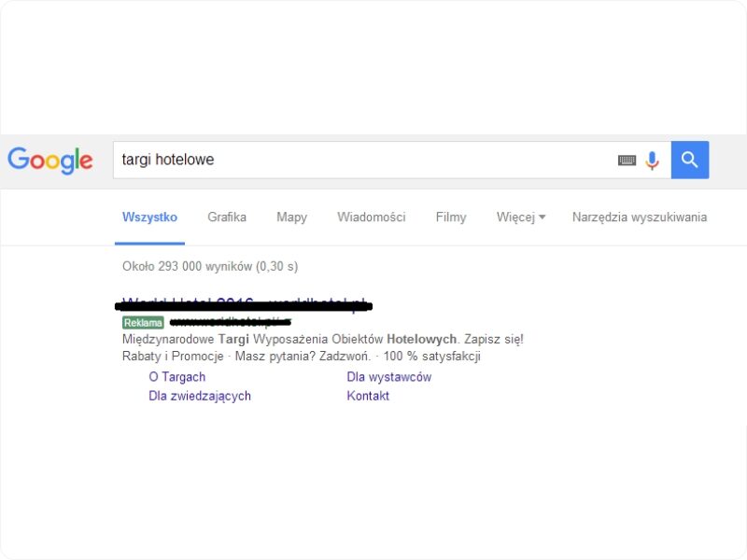Open the 'Dla wystawców' sitelink
The image size is (747, 560).
(388, 377)
